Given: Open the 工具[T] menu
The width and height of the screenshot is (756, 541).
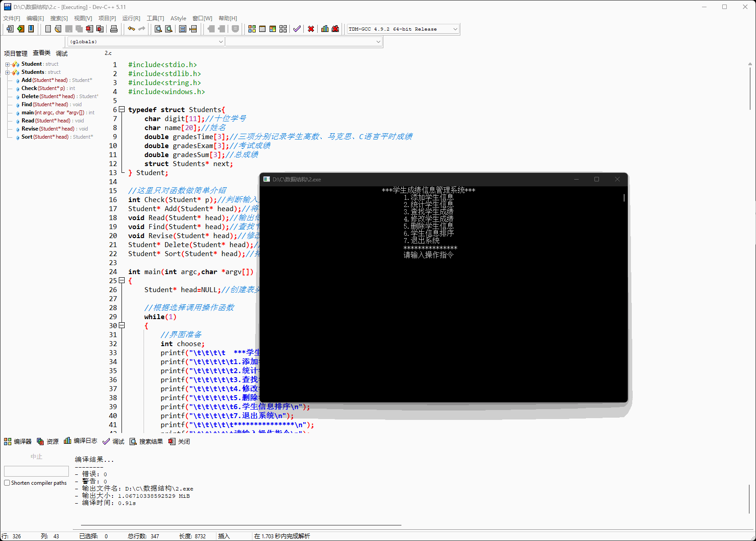Looking at the screenshot, I should coord(155,18).
